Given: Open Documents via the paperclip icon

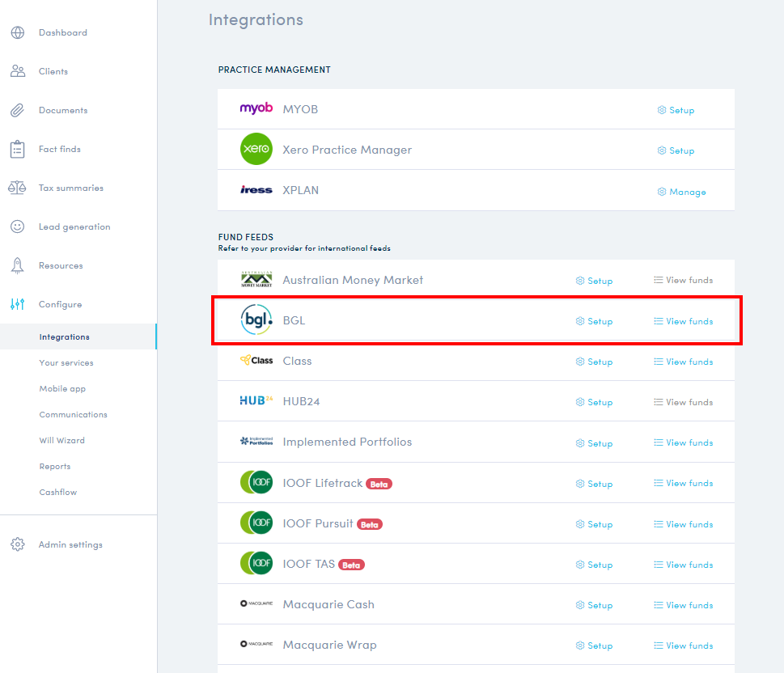Looking at the screenshot, I should click(x=18, y=110).
